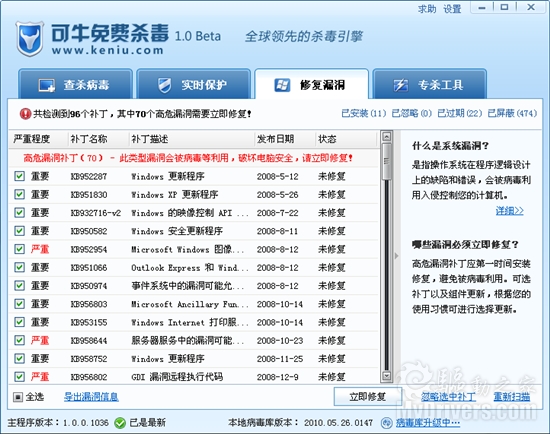Viewport: 550px width, 434px height.
Task: Uncheck the KB952954 severe patch checkbox
Action: point(19,249)
